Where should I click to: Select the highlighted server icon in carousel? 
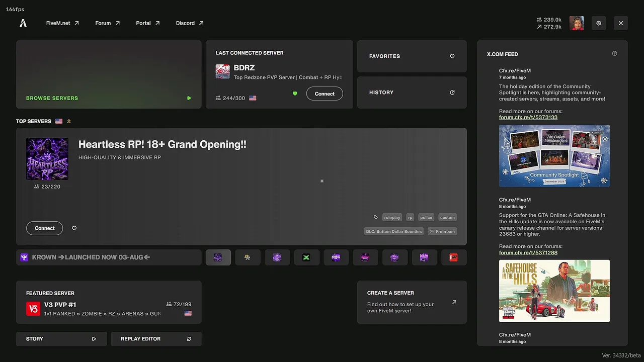point(218,257)
